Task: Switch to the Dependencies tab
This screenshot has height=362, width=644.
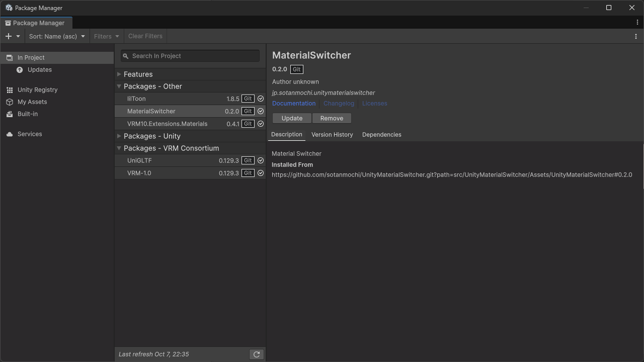Action: tap(381, 135)
